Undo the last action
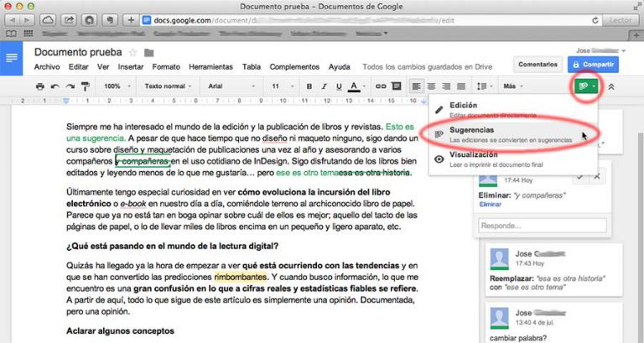This screenshot has width=644, height=343. coord(55,86)
